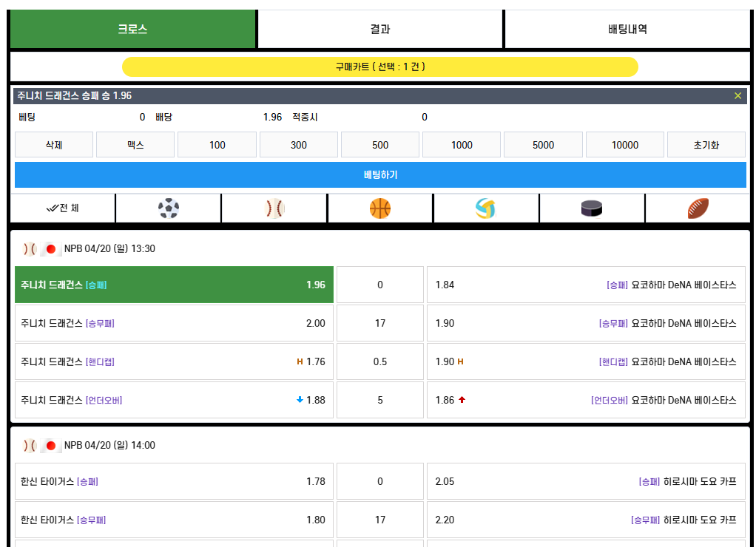Screen dimensions: 756x547
Task: Click the blue down arrow near 1.88
Action: coord(300,399)
